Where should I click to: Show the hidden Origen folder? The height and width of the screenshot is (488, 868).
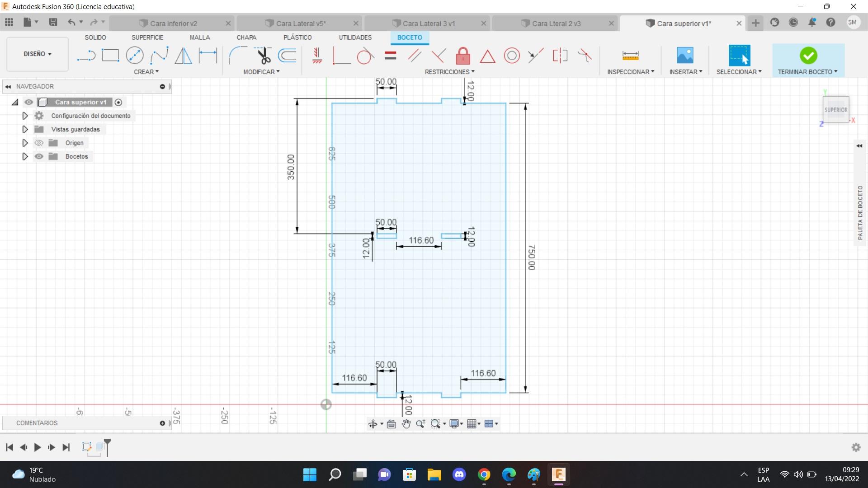39,143
